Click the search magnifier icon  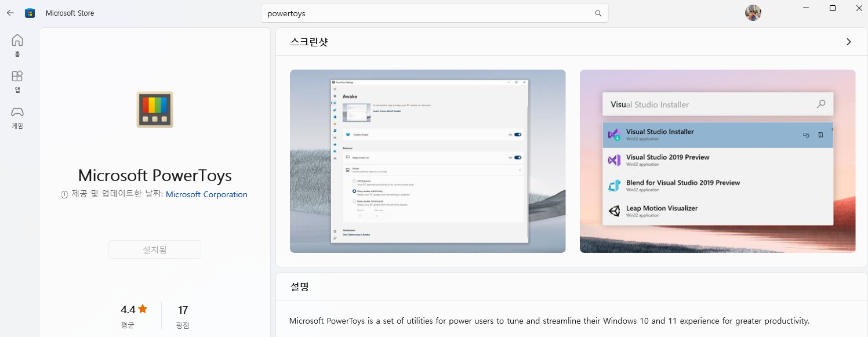coord(598,13)
